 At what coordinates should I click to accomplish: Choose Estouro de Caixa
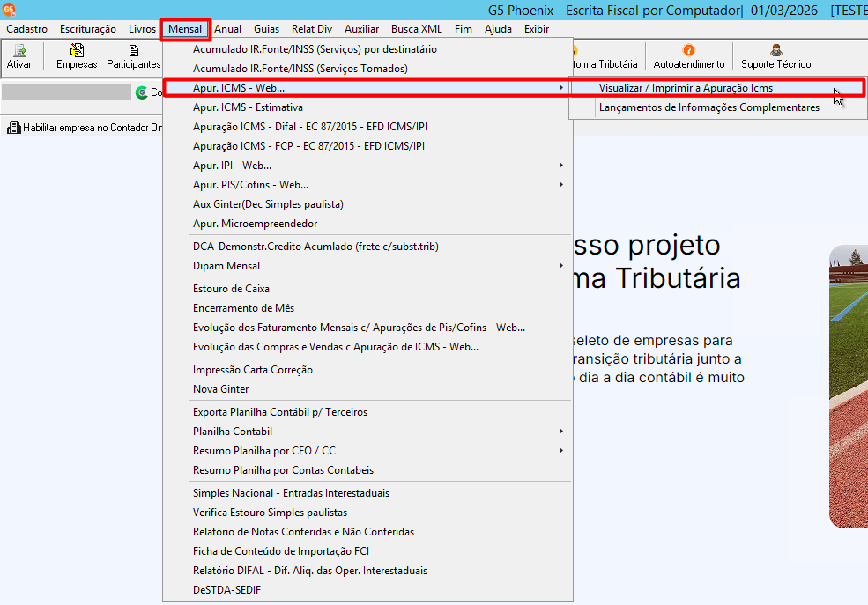coord(367,289)
